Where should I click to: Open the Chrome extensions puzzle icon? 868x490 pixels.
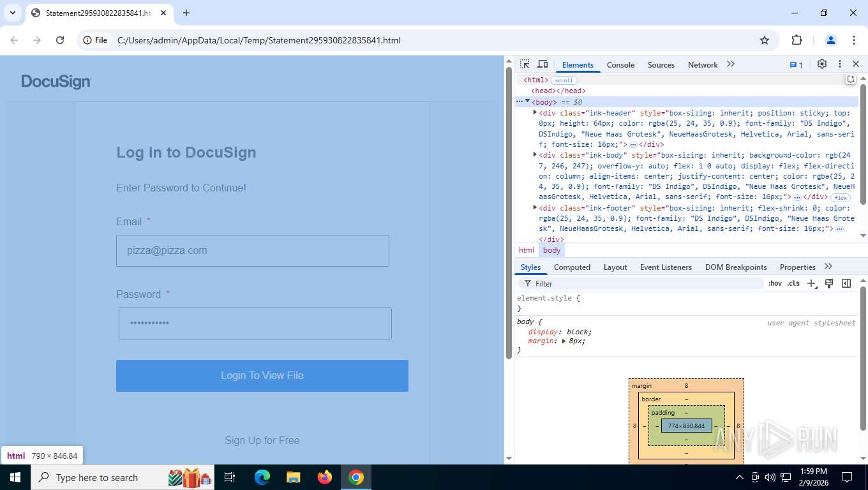[x=797, y=40]
